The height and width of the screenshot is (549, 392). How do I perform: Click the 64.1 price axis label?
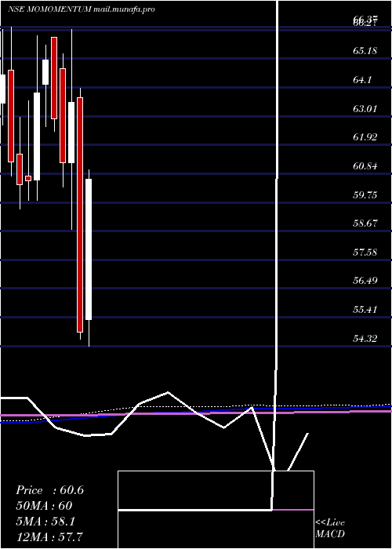(362, 80)
